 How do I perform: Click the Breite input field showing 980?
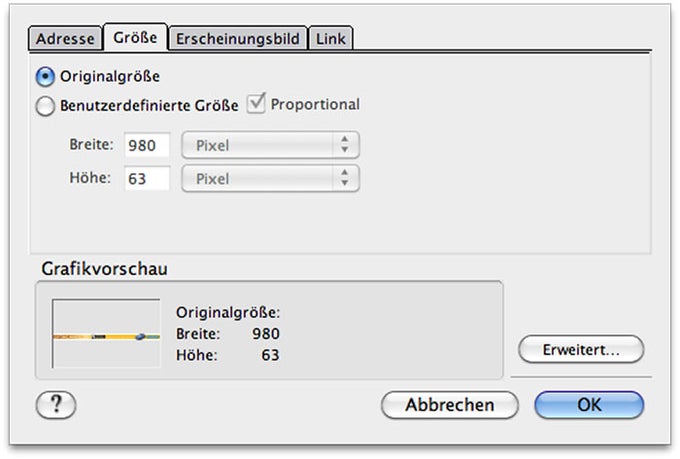click(146, 145)
